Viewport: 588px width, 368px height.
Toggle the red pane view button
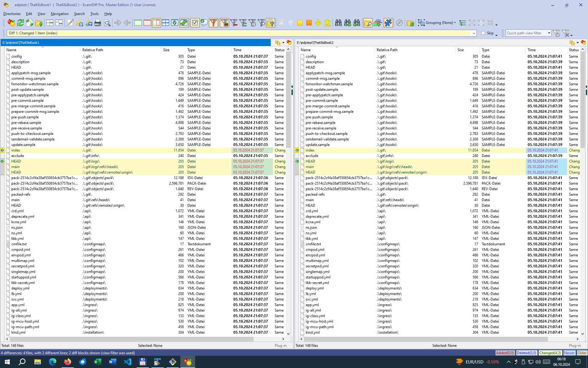coord(147,23)
